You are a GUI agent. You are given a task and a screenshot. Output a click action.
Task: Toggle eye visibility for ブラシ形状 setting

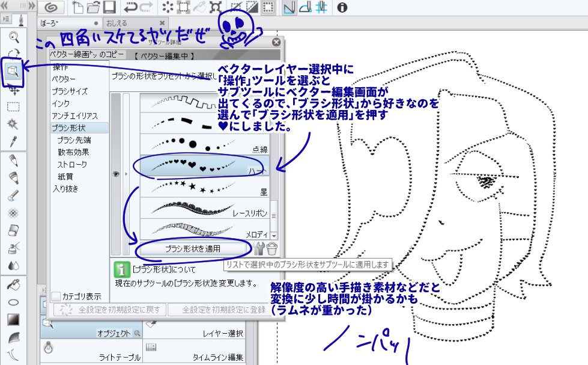click(x=116, y=174)
